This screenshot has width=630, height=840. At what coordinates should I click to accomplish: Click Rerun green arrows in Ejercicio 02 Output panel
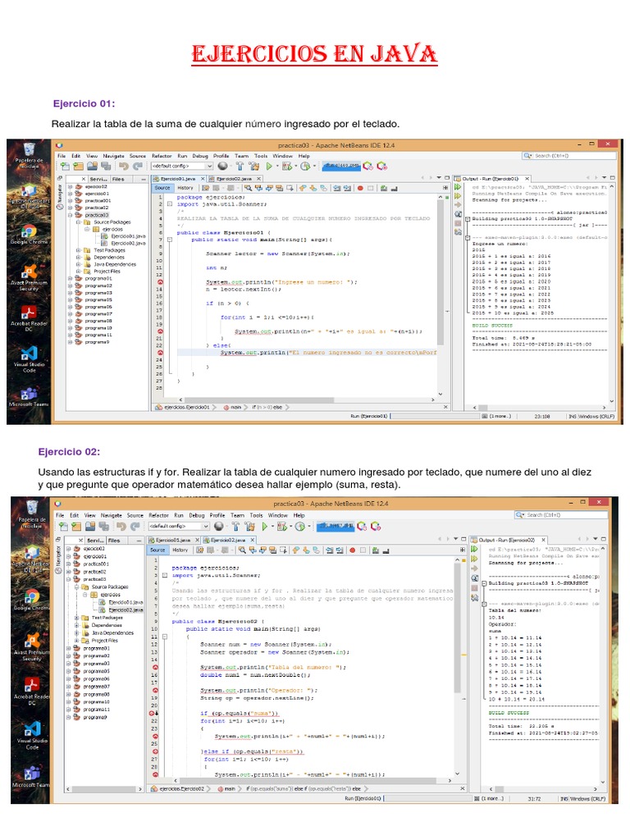(x=475, y=549)
